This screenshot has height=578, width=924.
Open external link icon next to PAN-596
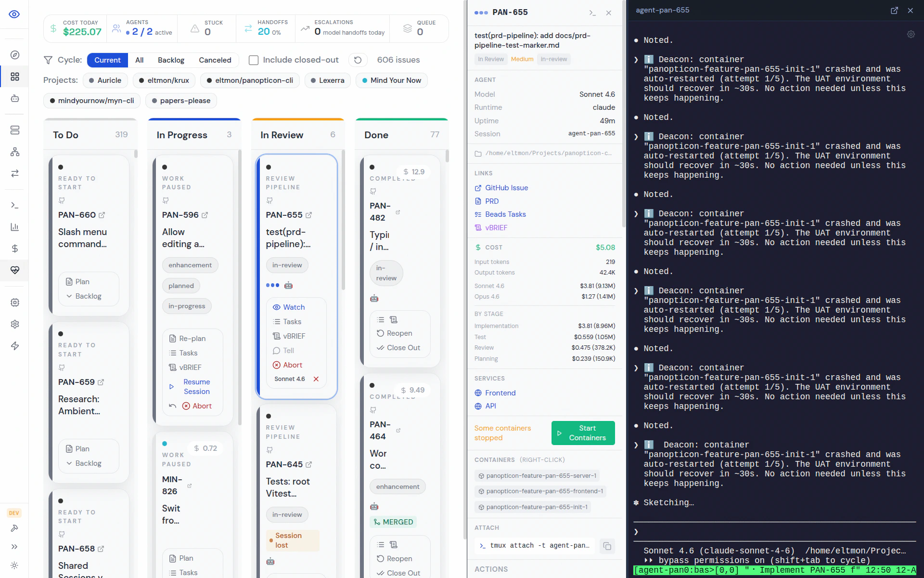pyautogui.click(x=205, y=215)
